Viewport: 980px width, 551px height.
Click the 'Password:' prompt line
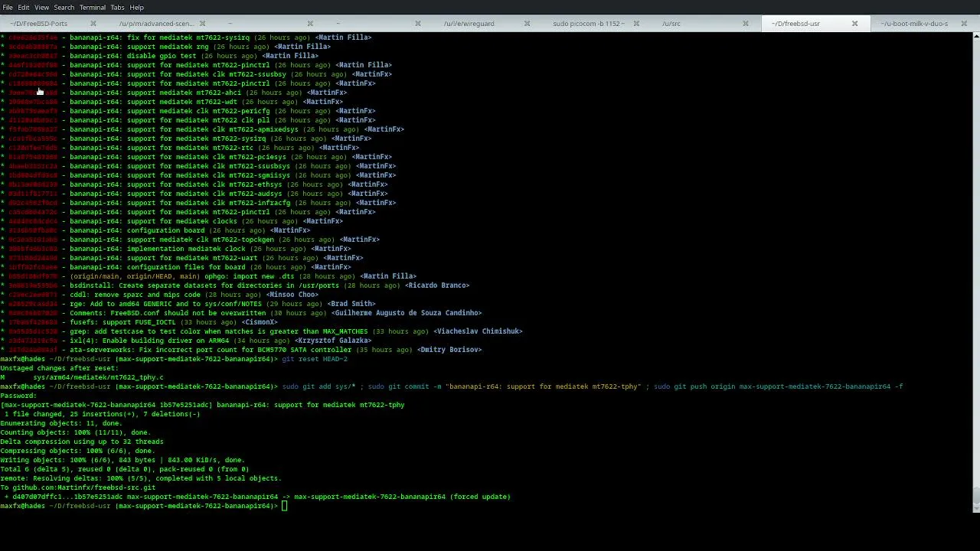tap(18, 396)
